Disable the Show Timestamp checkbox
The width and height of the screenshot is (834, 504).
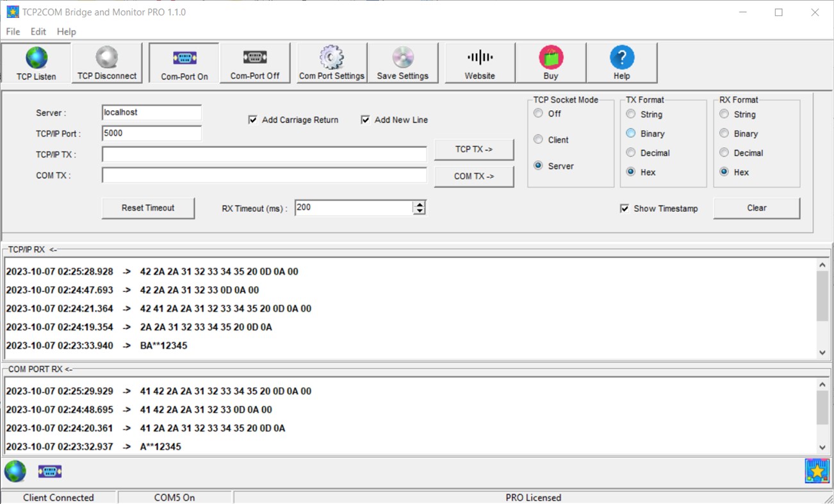coord(625,208)
